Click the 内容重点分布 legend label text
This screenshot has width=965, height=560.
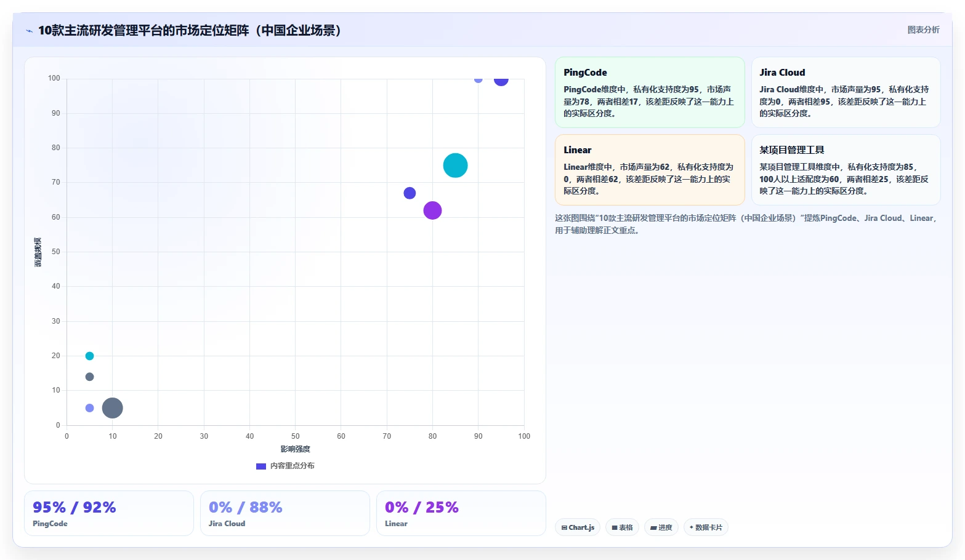pyautogui.click(x=293, y=466)
